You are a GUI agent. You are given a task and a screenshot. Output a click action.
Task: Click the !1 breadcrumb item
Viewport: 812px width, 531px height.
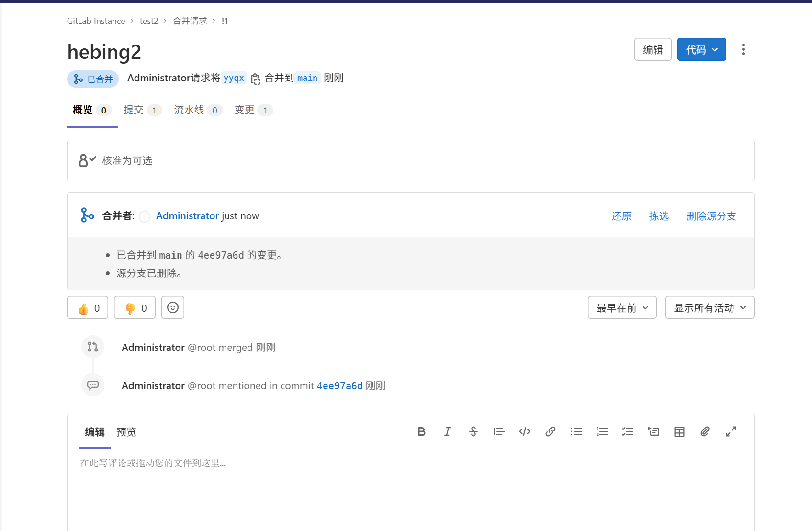tap(225, 21)
